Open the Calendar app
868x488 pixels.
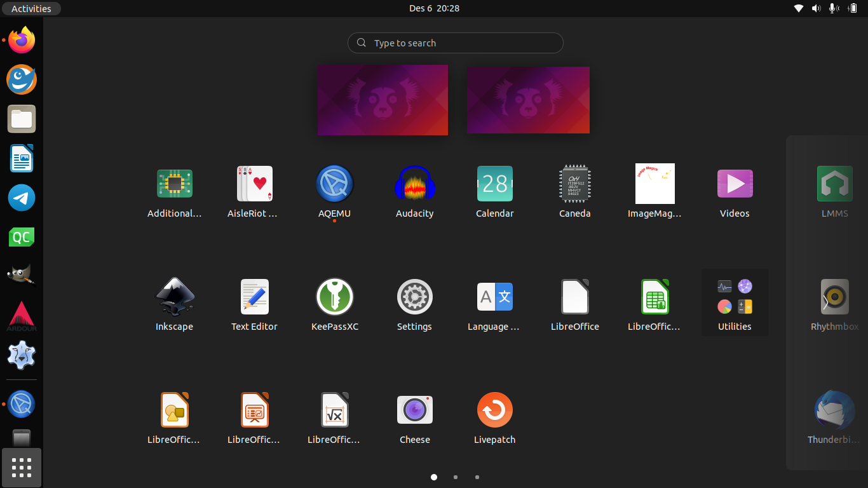[x=495, y=193]
